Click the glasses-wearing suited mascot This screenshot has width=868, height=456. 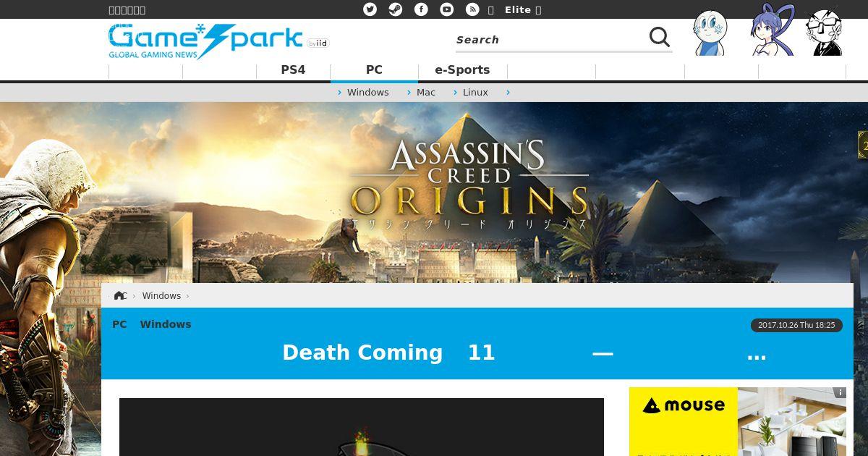coord(824,32)
